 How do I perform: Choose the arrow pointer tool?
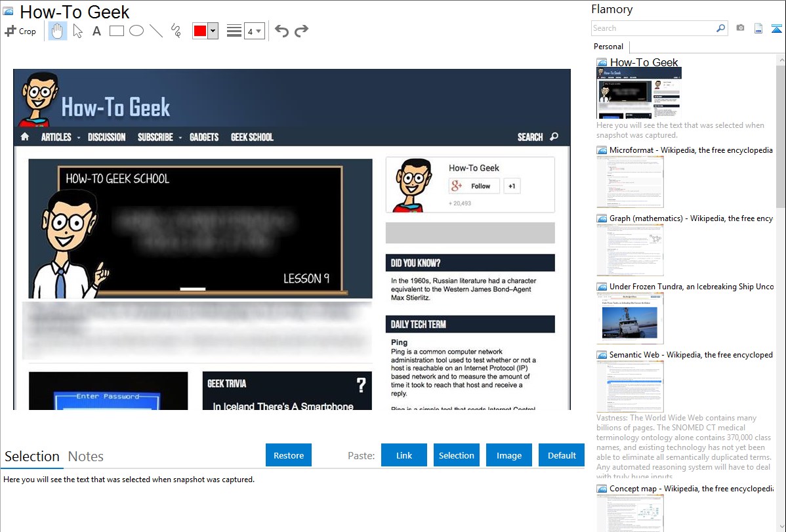click(x=77, y=31)
